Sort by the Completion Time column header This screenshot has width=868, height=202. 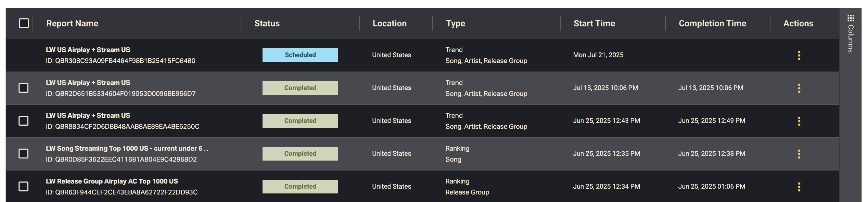[712, 23]
